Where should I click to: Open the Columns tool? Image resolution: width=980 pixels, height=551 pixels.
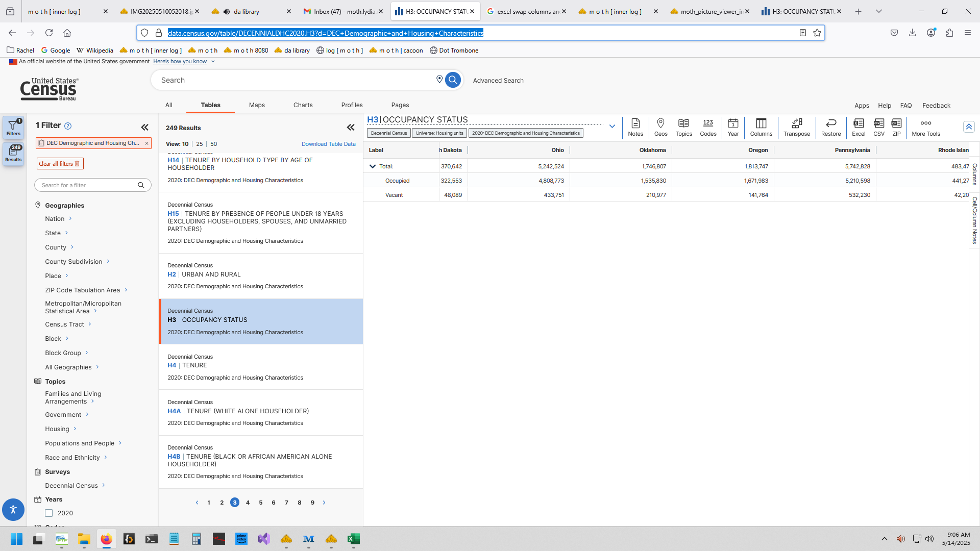(x=761, y=127)
